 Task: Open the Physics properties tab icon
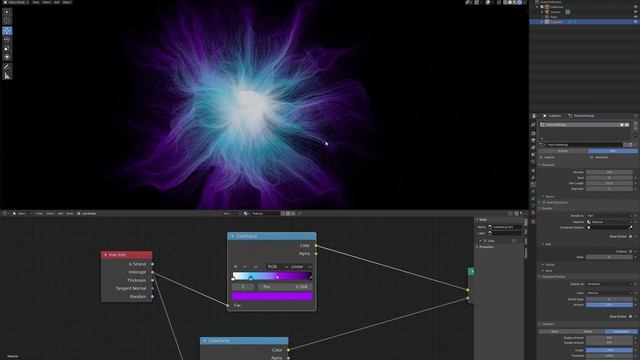coord(533,192)
